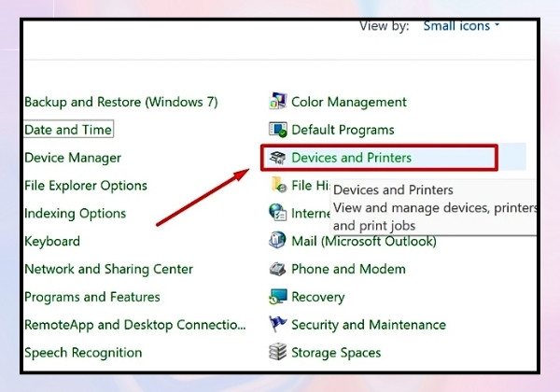560x392 pixels.
Task: Click the Color Management icon
Action: 278,101
